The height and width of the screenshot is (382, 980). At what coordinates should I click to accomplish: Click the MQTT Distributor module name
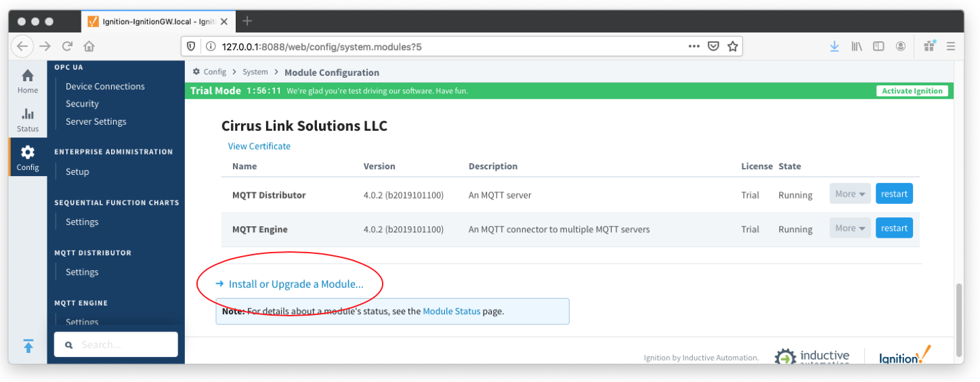pos(269,195)
